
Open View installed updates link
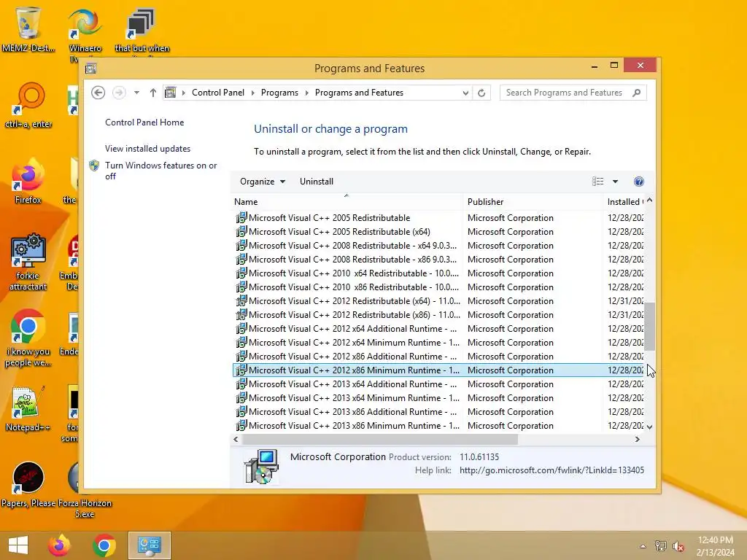click(147, 149)
